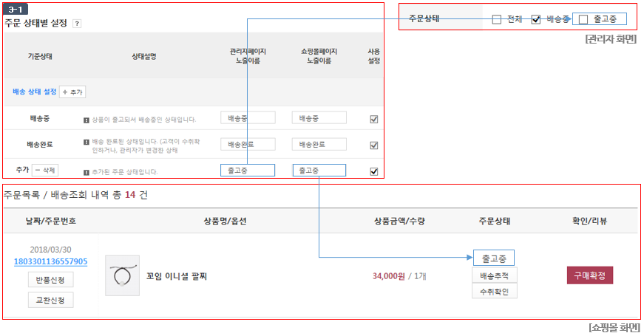The height and width of the screenshot is (333, 644).
Task: Toggle the 배송중 usage checkbox in settings table
Action: [373, 120]
